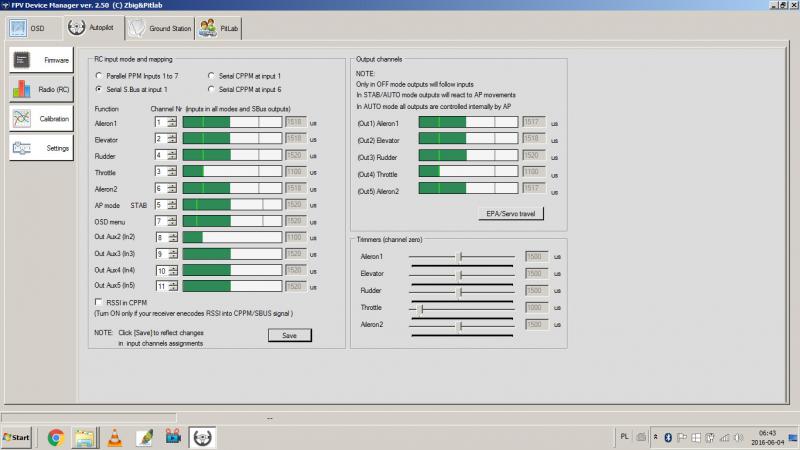The height and width of the screenshot is (450, 800).
Task: Choose Serial CPPM at input 1
Action: (x=211, y=75)
